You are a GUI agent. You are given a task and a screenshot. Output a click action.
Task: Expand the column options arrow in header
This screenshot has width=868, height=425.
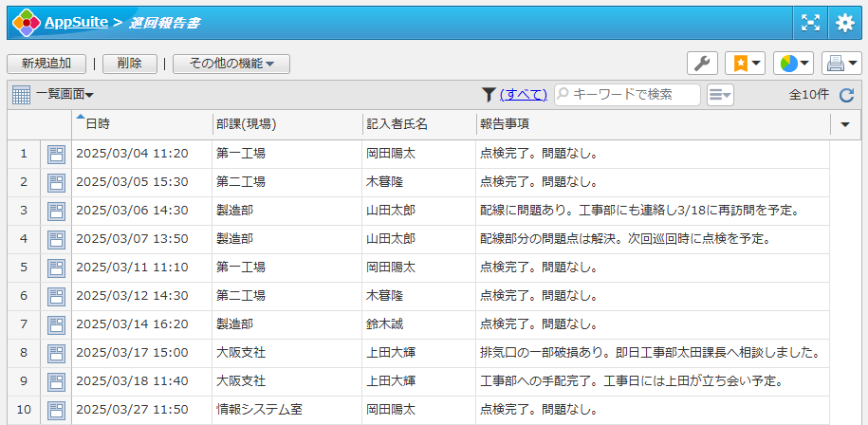pyautogui.click(x=845, y=124)
